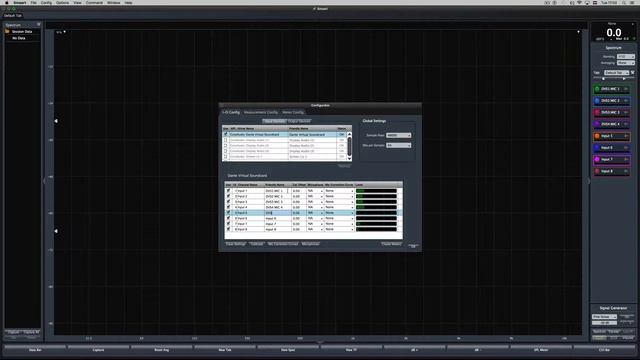Open the Config menu
Viewport: 640px width, 360px height.
(46, 2)
